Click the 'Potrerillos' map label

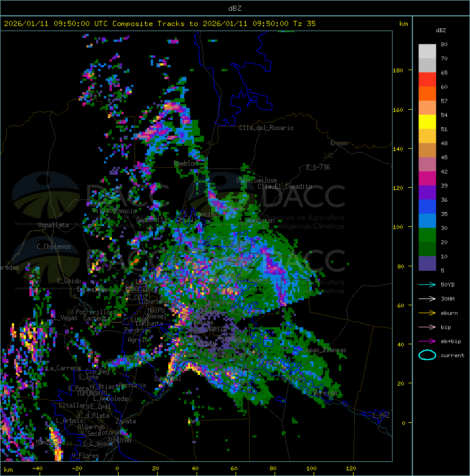(x=94, y=311)
